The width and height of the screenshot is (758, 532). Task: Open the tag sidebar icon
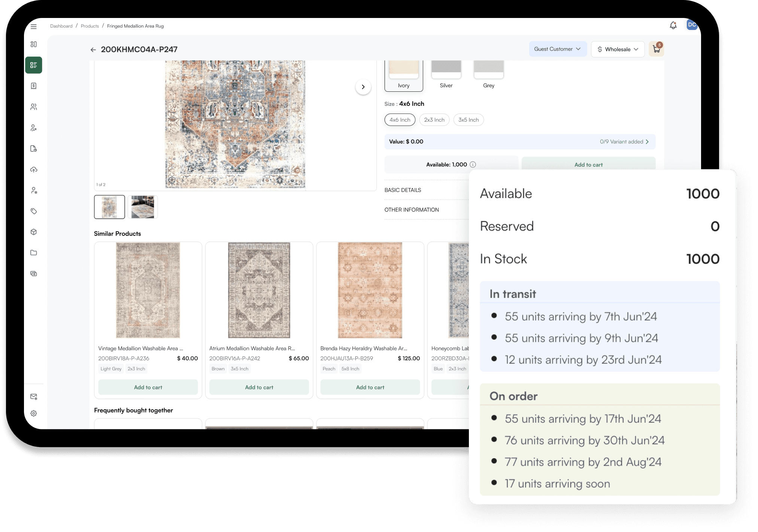[34, 211]
